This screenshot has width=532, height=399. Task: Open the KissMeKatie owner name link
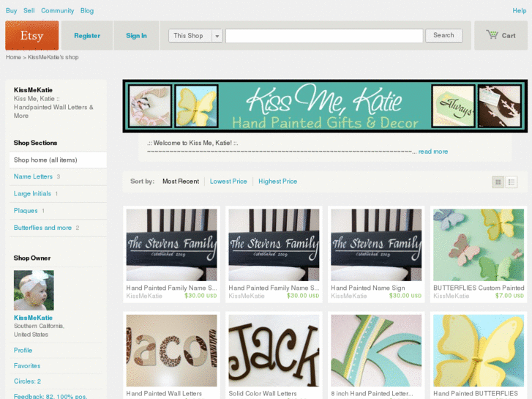(33, 318)
